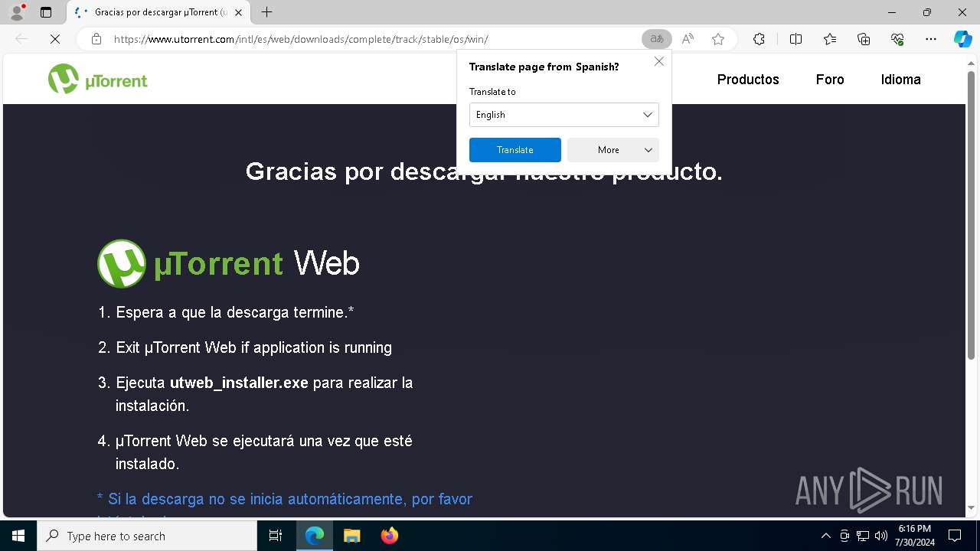Open Task View on taskbar

[276, 536]
